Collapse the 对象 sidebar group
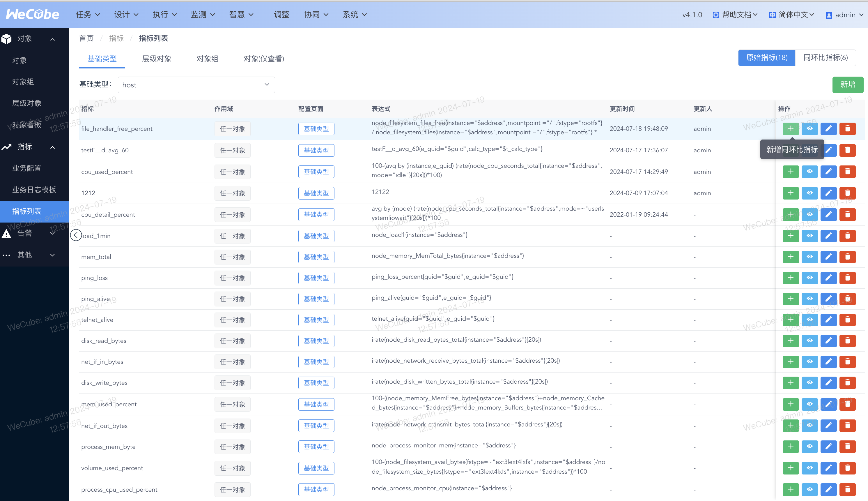The image size is (868, 501). coord(34,38)
